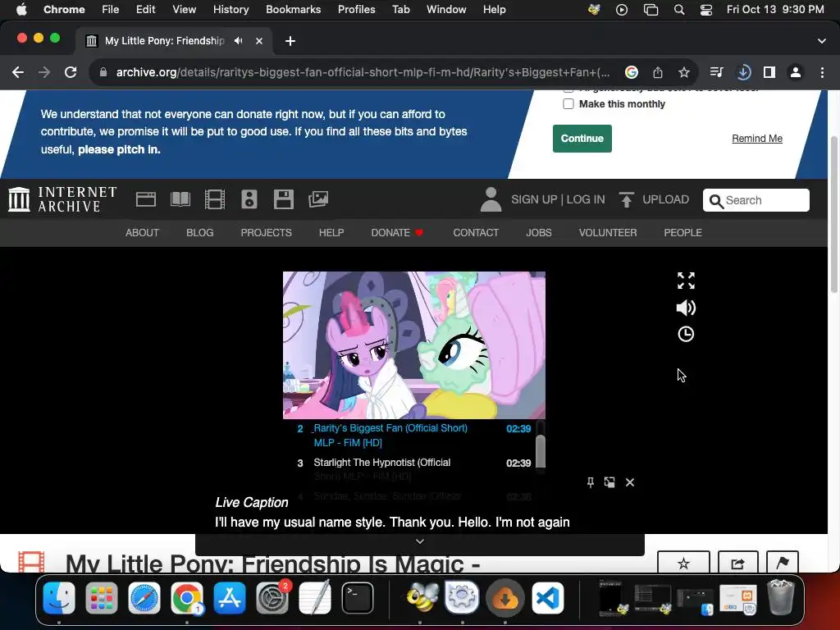Open the History menu in menu bar

pyautogui.click(x=231, y=9)
